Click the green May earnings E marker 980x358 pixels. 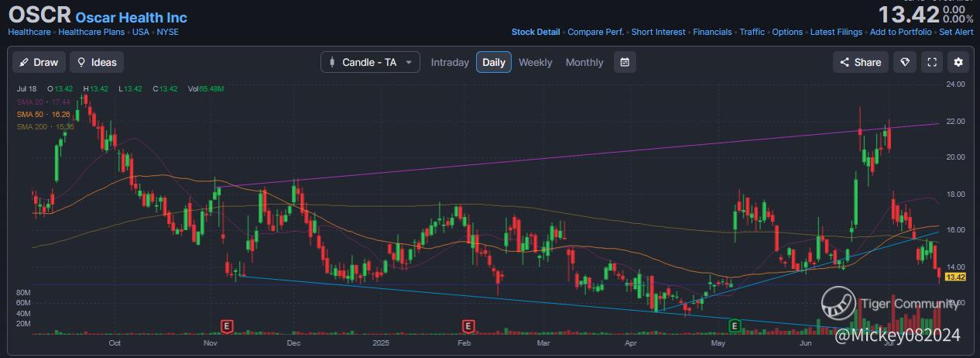[x=735, y=325]
